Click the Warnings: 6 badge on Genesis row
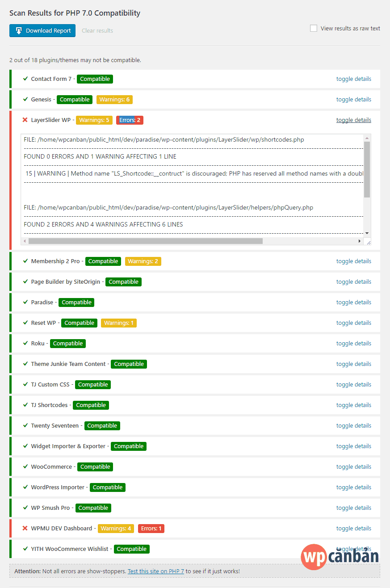390x588 pixels. coord(114,99)
